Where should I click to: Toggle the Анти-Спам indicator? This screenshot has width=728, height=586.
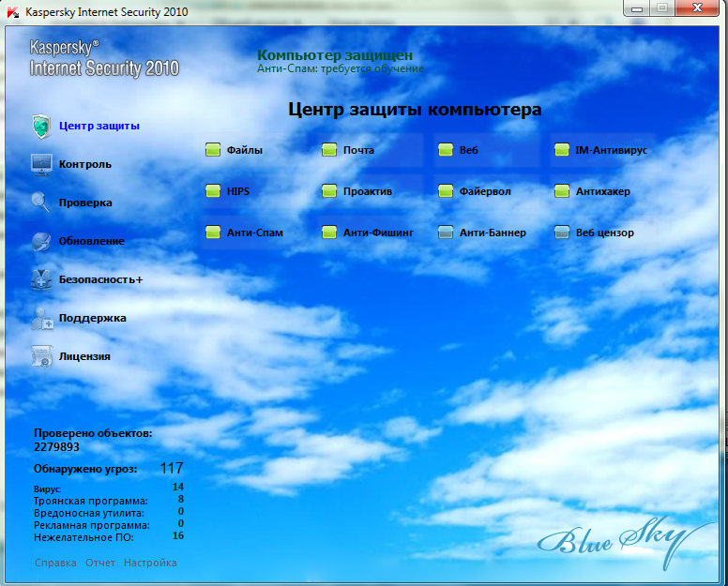tap(213, 233)
